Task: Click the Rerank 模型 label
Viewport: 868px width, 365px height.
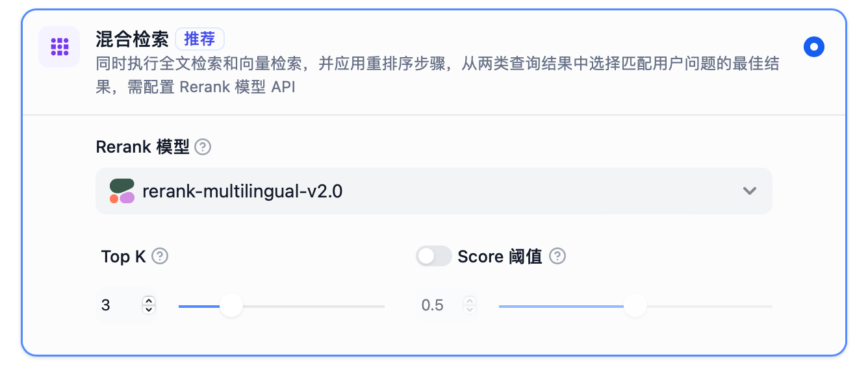Action: point(142,147)
